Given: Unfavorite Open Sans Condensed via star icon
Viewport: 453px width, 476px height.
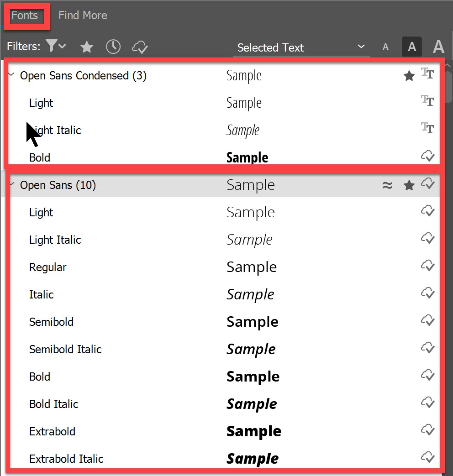Looking at the screenshot, I should click(x=409, y=76).
